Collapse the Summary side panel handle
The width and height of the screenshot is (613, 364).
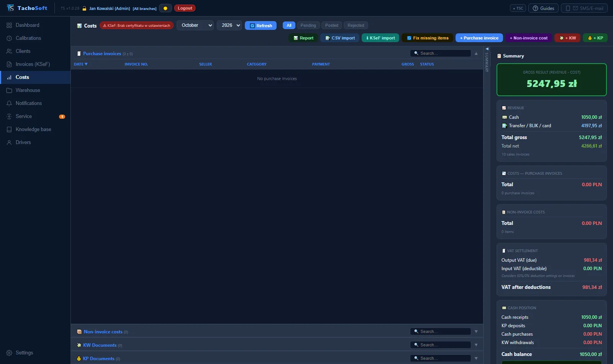487,59
